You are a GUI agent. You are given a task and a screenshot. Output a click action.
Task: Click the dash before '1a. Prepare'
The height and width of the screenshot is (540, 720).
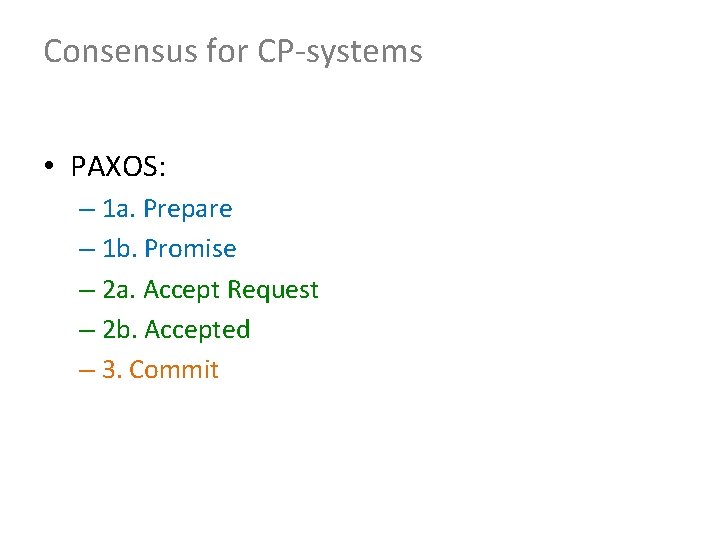87,210
